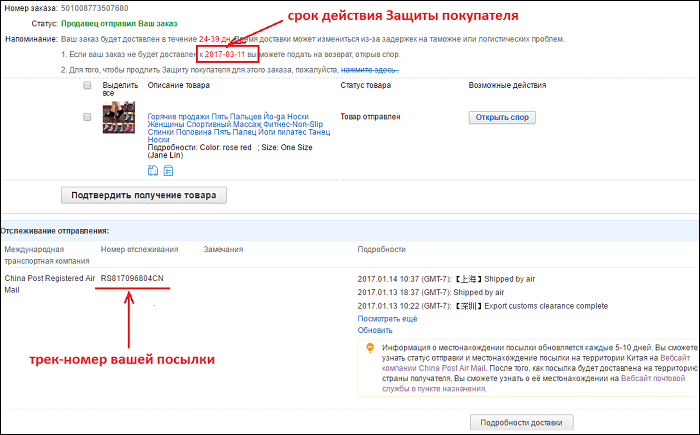Click the 'Отслеживание отправления:' section header
This screenshot has height=435, width=700.
(x=54, y=231)
